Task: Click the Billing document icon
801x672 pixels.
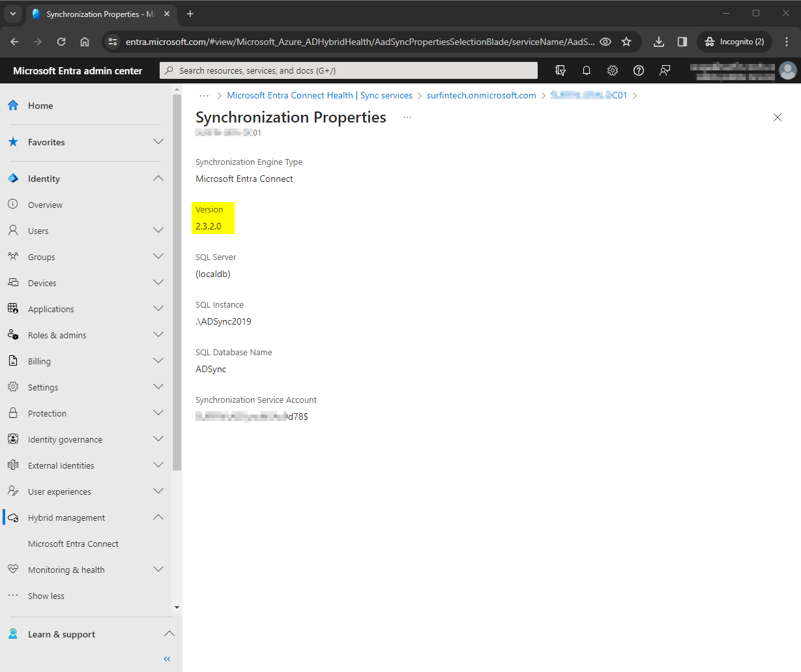Action: pos(13,361)
